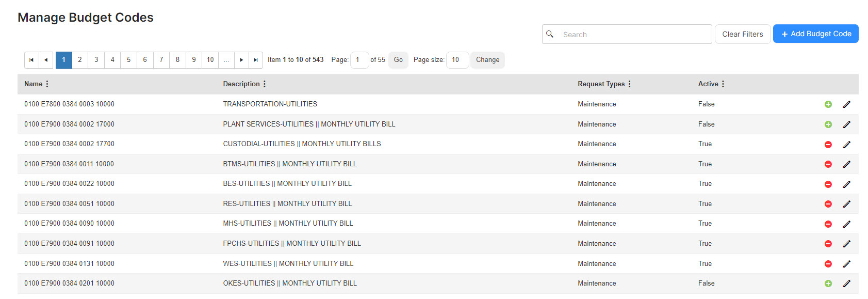Select page 7 in the pager
868x299 pixels.
click(x=161, y=60)
